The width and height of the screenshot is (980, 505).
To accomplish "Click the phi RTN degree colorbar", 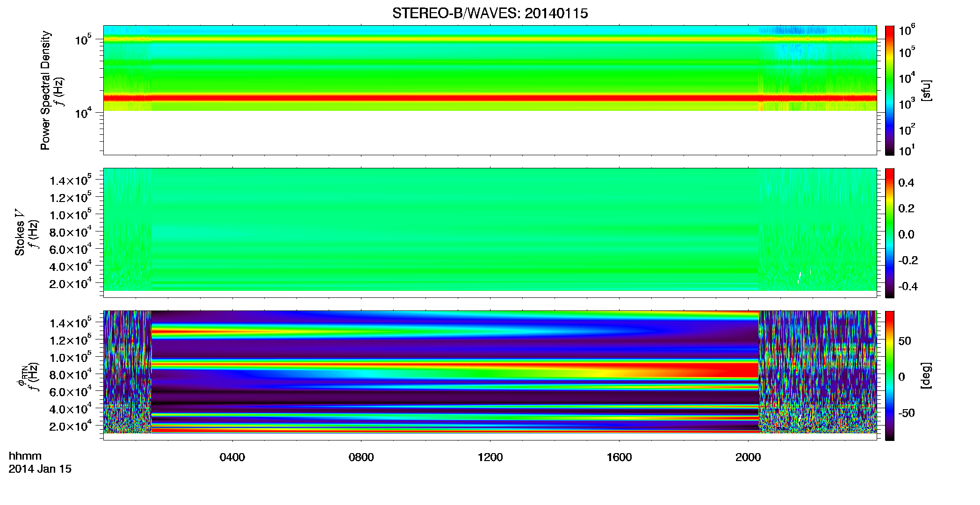I will pos(889,375).
